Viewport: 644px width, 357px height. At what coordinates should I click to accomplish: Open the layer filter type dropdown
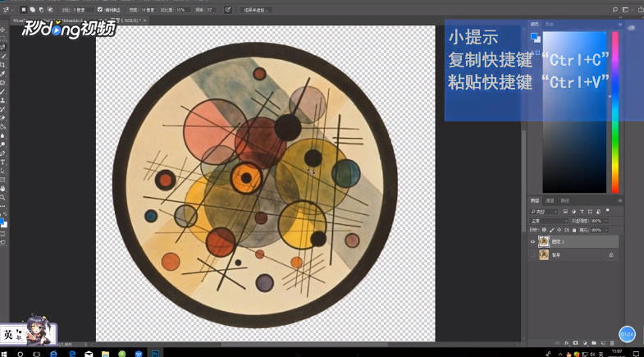[x=543, y=212]
